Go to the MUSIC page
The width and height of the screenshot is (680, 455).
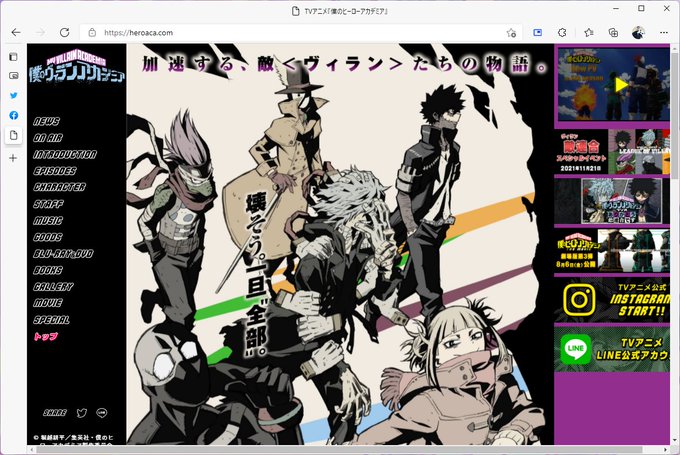point(48,220)
